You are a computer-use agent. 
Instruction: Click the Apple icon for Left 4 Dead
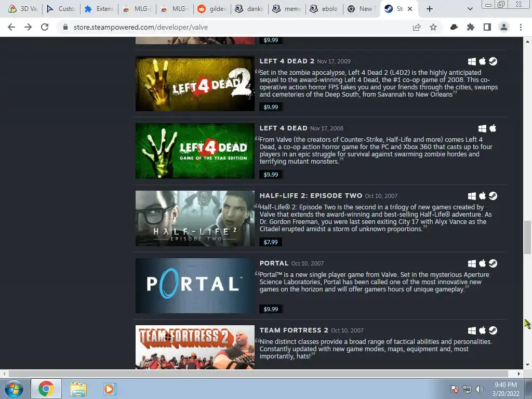coord(493,128)
